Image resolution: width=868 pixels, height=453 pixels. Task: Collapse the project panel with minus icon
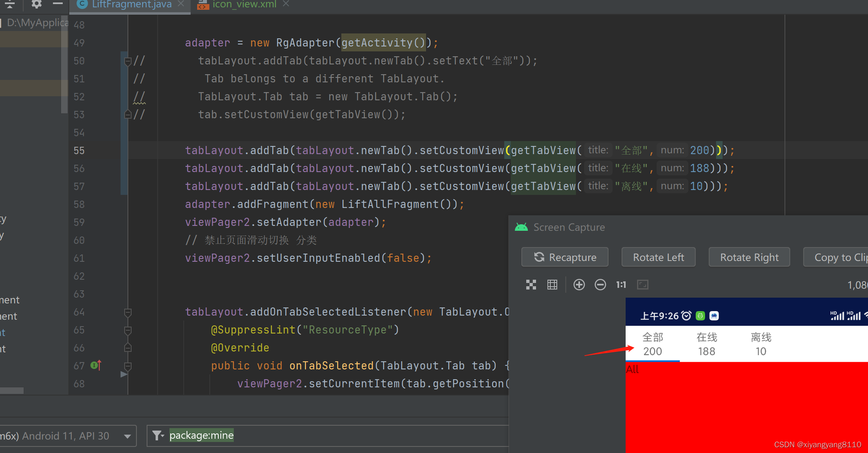[58, 4]
